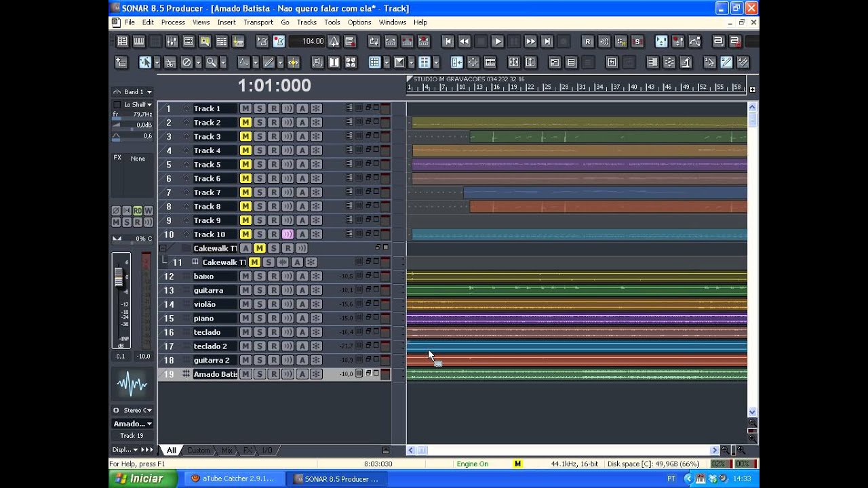Click the Fit Project to Window icon
The width and height of the screenshot is (868, 488).
514,62
